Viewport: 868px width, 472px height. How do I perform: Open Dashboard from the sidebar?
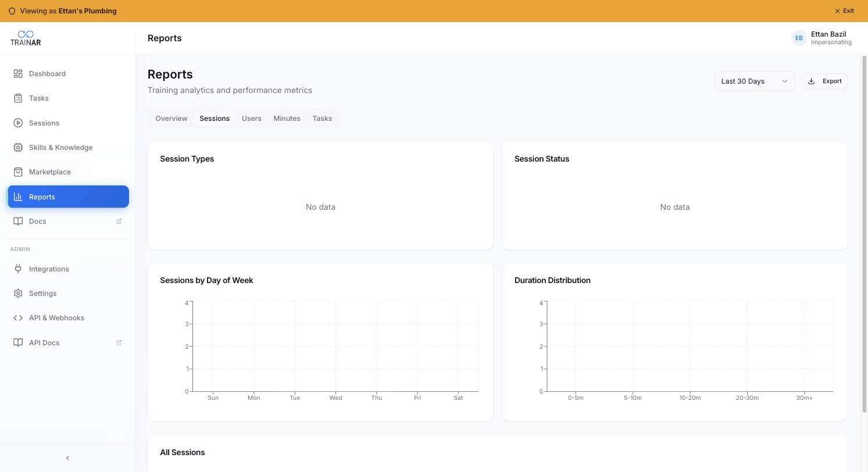(68, 74)
